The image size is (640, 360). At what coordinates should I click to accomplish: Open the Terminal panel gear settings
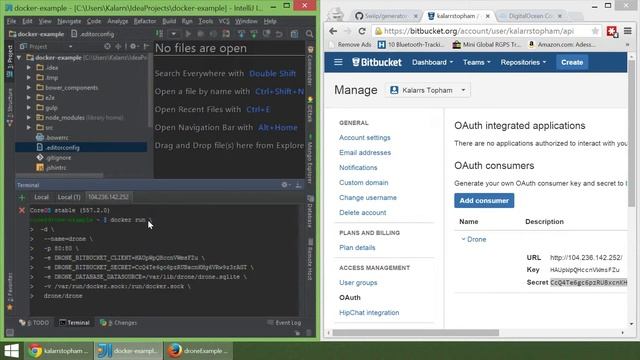pyautogui.click(x=284, y=185)
